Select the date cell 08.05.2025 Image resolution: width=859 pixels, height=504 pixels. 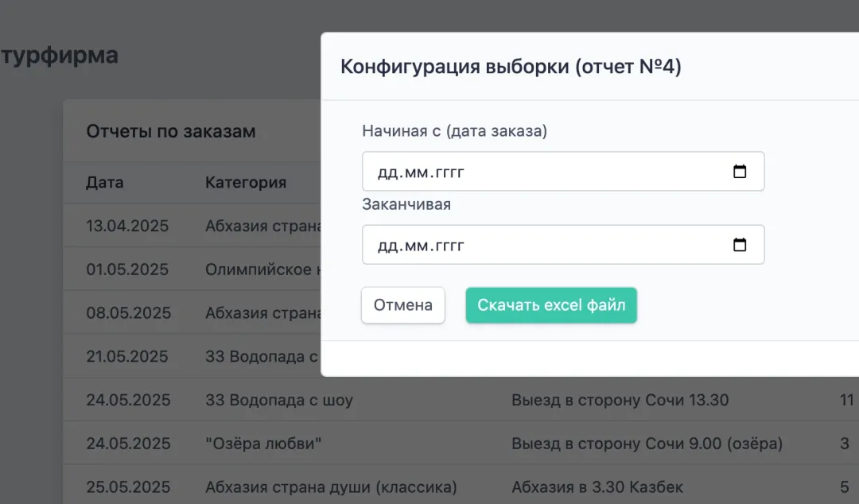tap(128, 312)
